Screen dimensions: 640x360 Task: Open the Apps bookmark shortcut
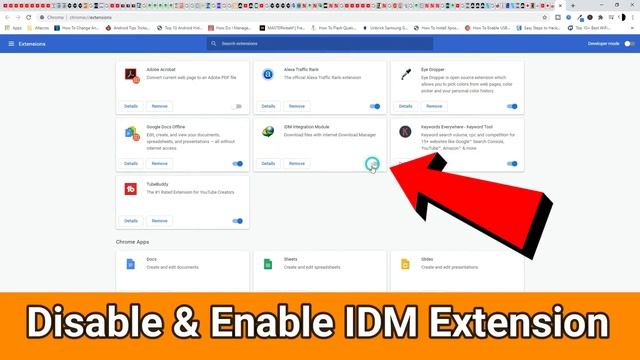click(13, 28)
